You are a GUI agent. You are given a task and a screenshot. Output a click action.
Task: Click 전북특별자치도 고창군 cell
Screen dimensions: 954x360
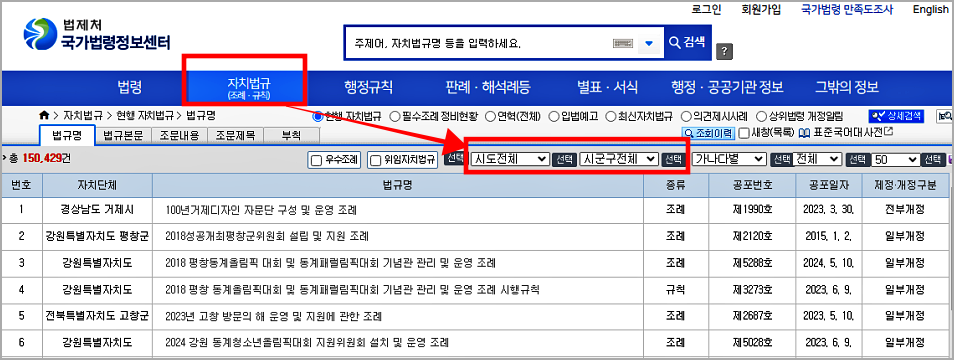point(97,316)
